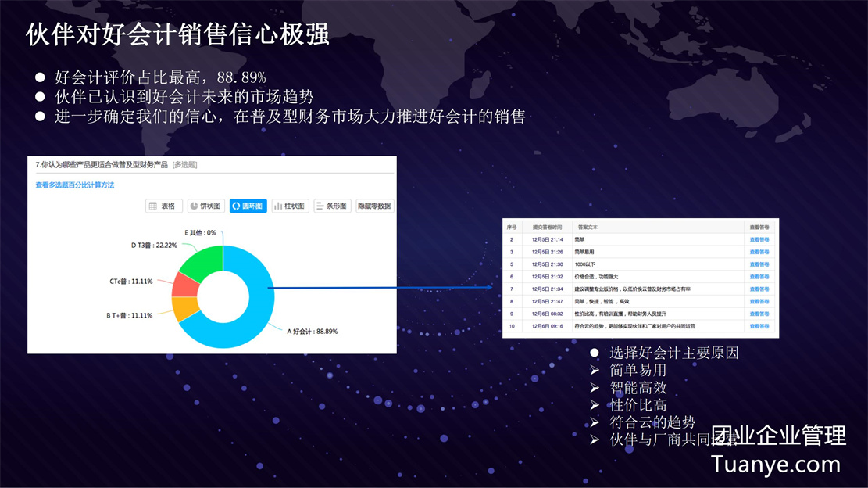Toggle the 隐藏零数据 hide zero data button
The image size is (868, 488).
click(x=375, y=206)
